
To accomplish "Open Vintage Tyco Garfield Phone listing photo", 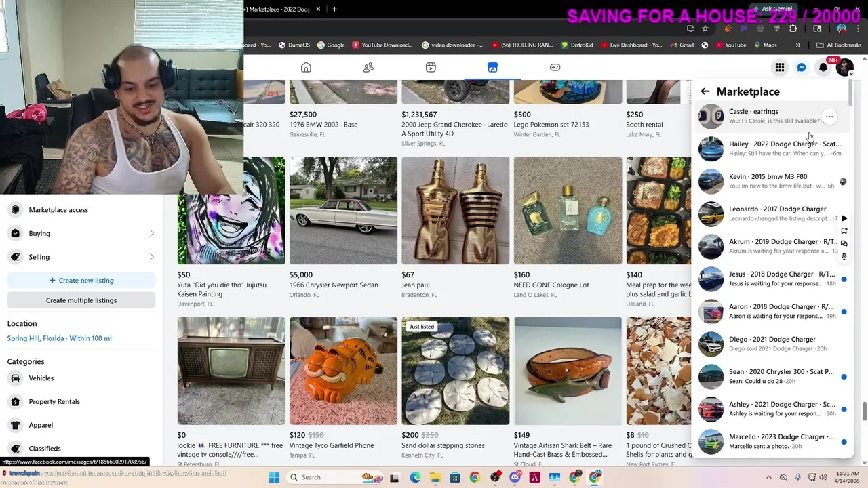I will [343, 371].
